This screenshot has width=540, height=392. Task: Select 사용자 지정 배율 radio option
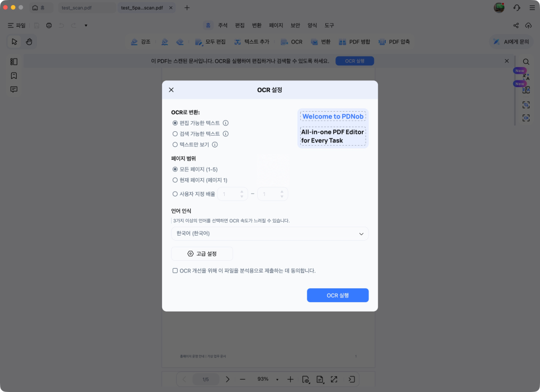[x=175, y=194]
